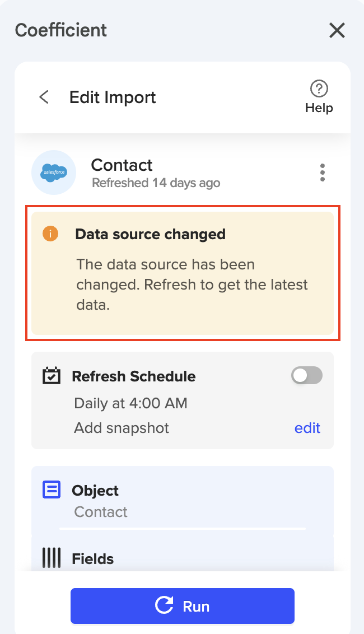The height and width of the screenshot is (634, 364).
Task: Click the Refresh Schedule calendar icon
Action: [x=52, y=376]
